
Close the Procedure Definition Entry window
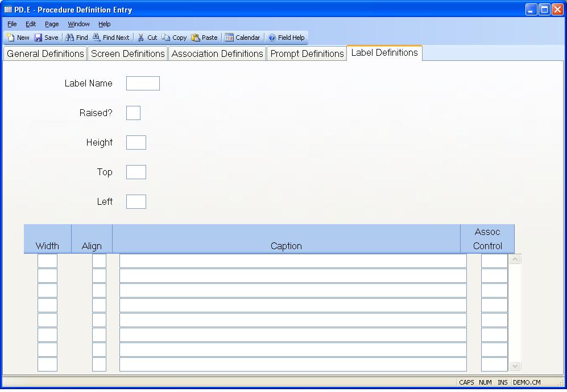tap(557, 10)
